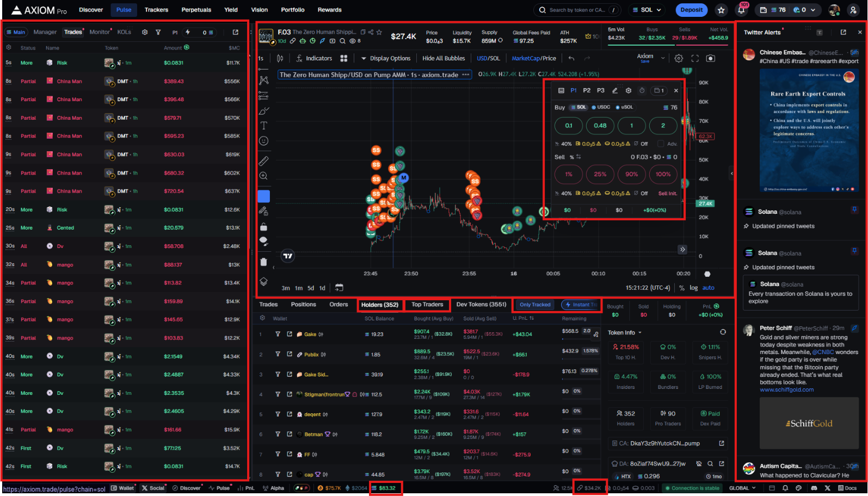
Task: Open chart settings gear icon
Action: [679, 58]
